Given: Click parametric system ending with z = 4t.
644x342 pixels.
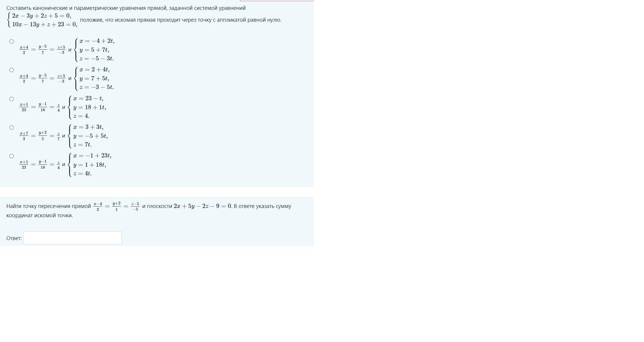Looking at the screenshot, I should (x=90, y=165).
